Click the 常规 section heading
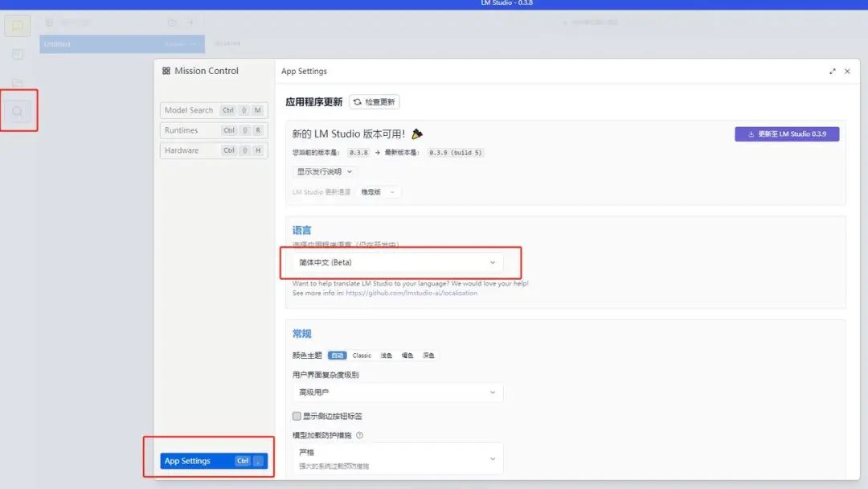This screenshot has height=489, width=868. (x=301, y=334)
